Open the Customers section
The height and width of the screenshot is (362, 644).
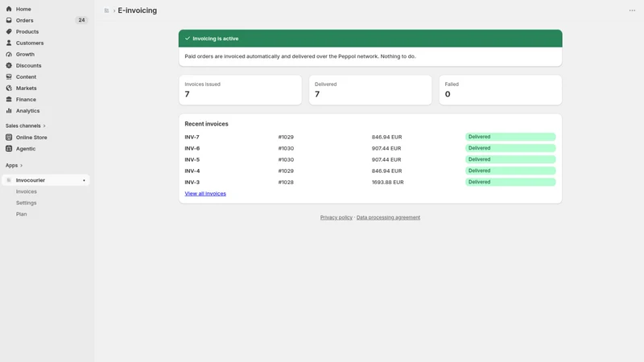click(30, 43)
